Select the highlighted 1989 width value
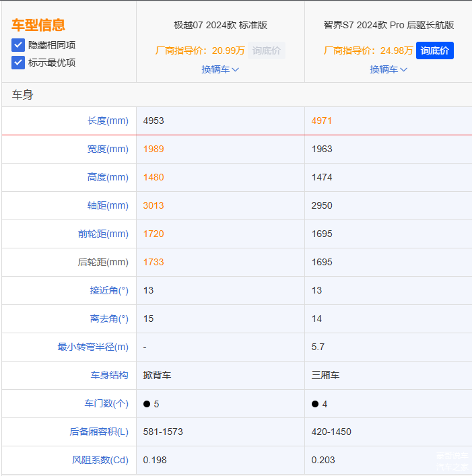 click(x=154, y=149)
